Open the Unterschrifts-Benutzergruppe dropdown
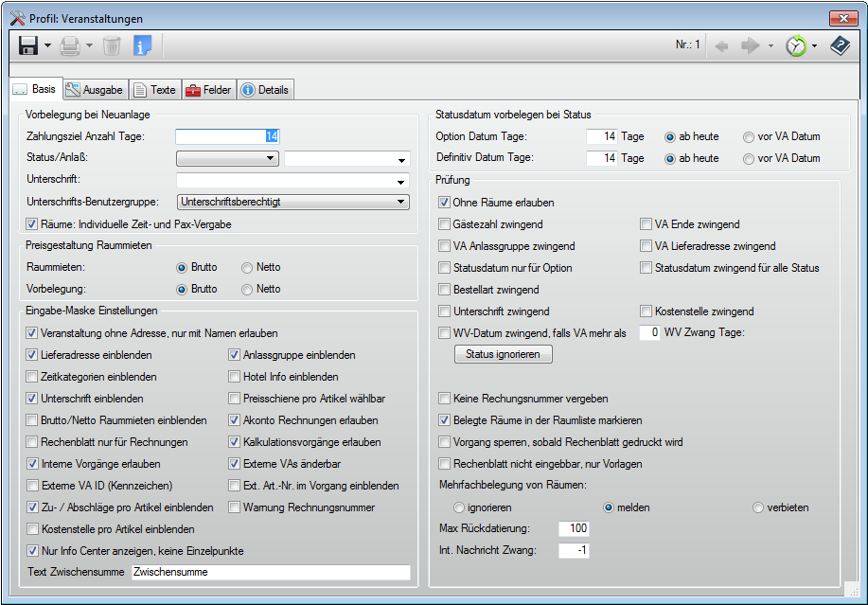 pyautogui.click(x=401, y=202)
